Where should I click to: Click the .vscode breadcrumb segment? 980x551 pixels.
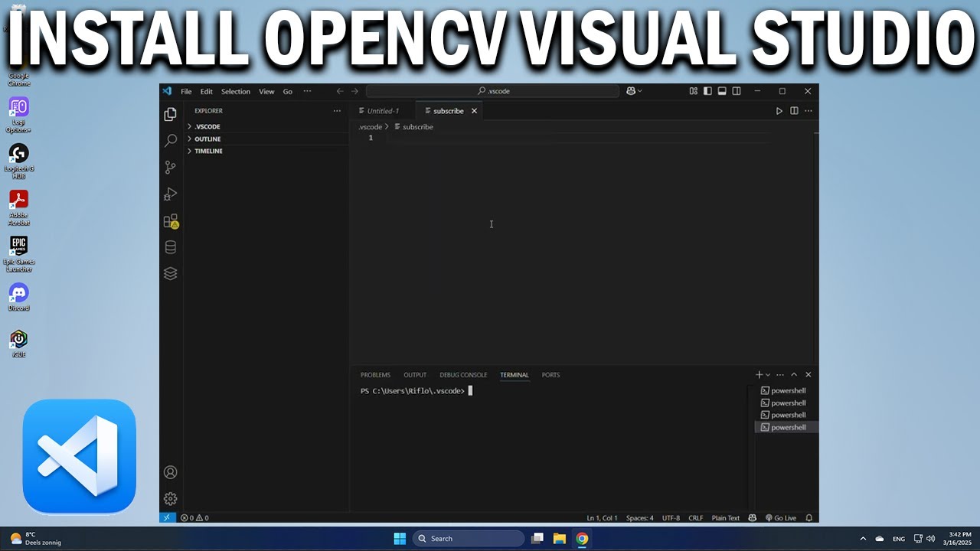(371, 127)
